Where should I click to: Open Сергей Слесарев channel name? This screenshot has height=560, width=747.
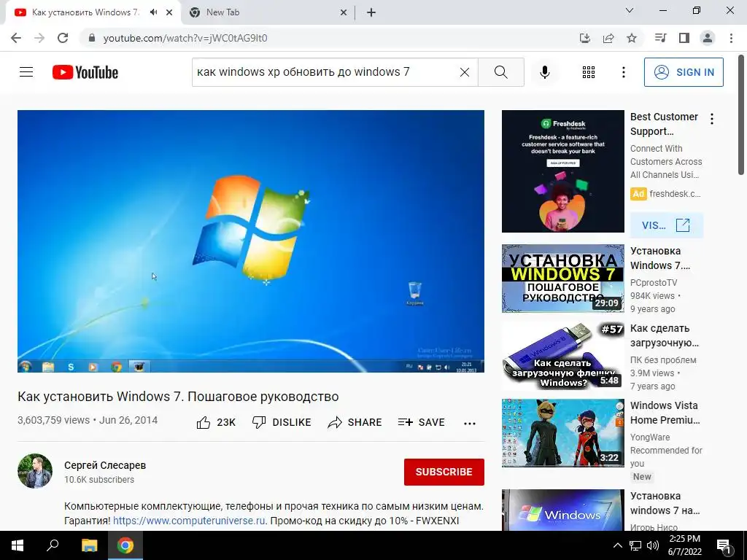pyautogui.click(x=105, y=465)
